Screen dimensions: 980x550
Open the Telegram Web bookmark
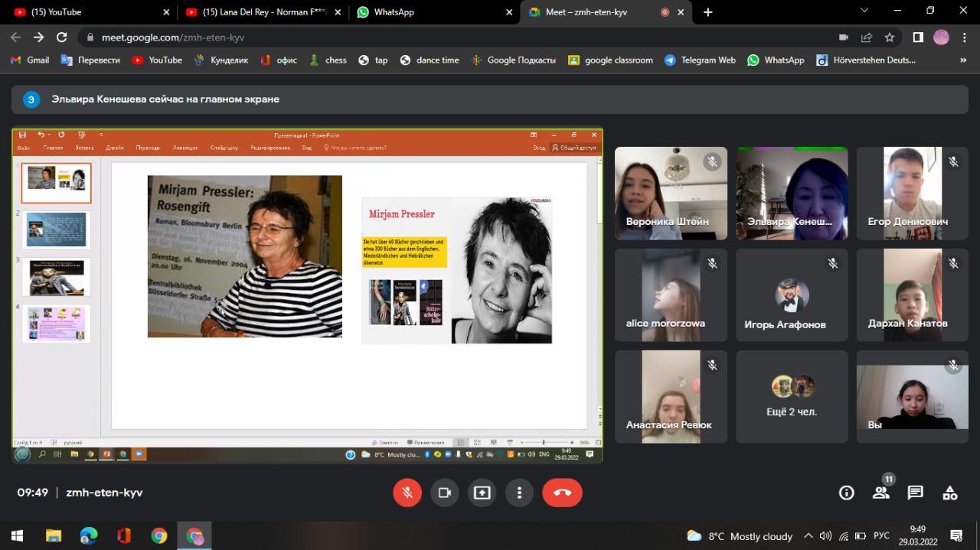tap(700, 60)
